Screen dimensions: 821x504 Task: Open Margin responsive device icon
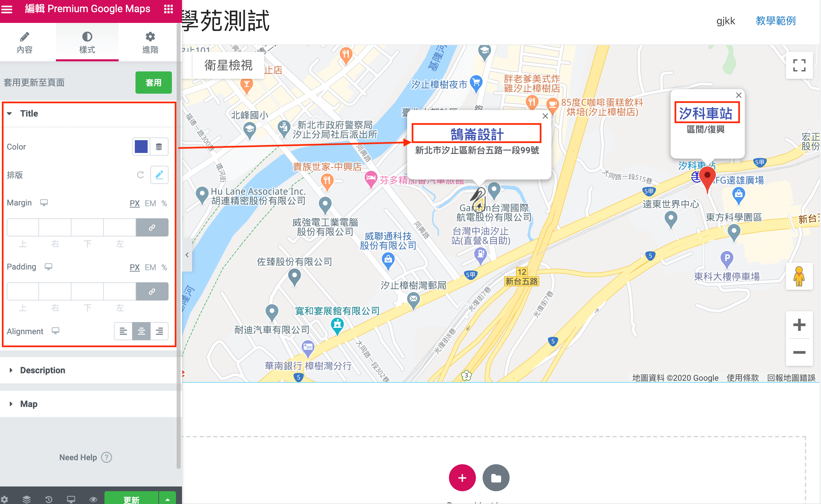(44, 203)
